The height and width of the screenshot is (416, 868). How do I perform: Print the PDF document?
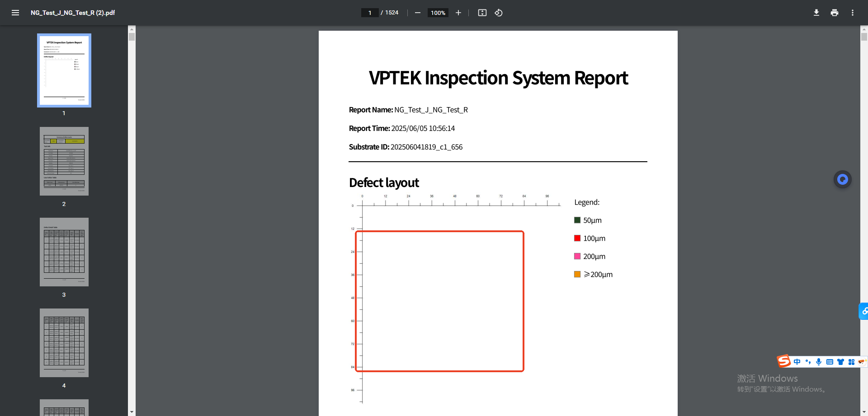(835, 13)
